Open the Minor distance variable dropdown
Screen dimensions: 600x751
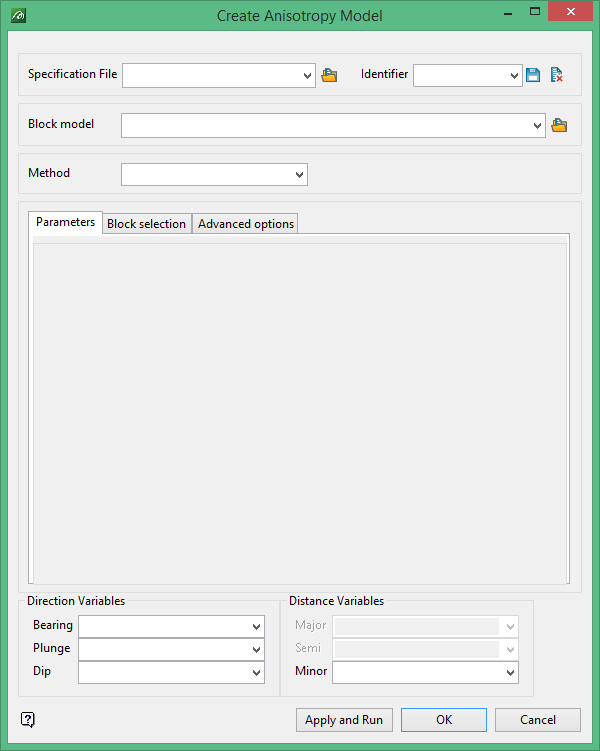coord(510,672)
